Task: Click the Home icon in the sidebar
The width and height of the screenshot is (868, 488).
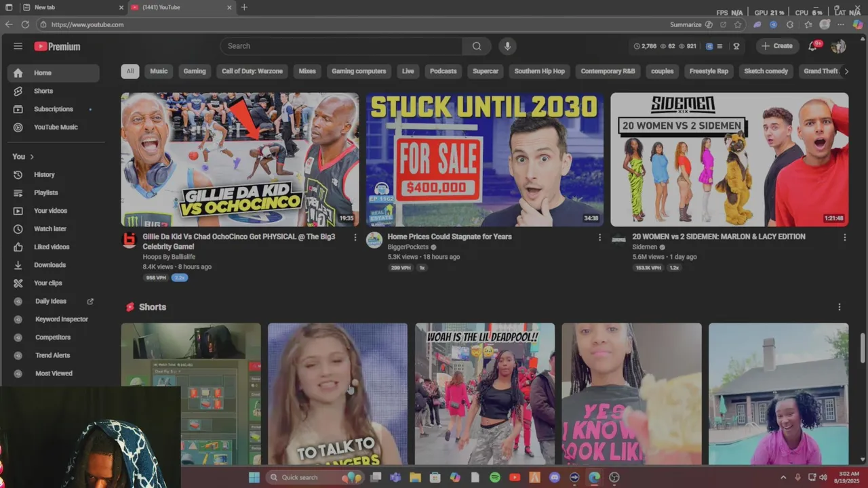Action: 18,73
